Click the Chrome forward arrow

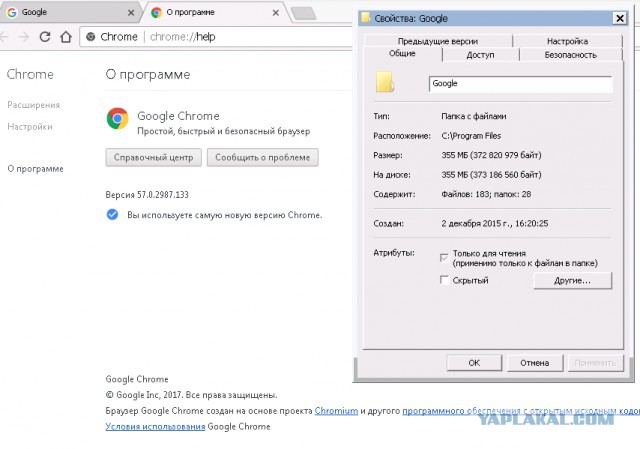point(24,37)
